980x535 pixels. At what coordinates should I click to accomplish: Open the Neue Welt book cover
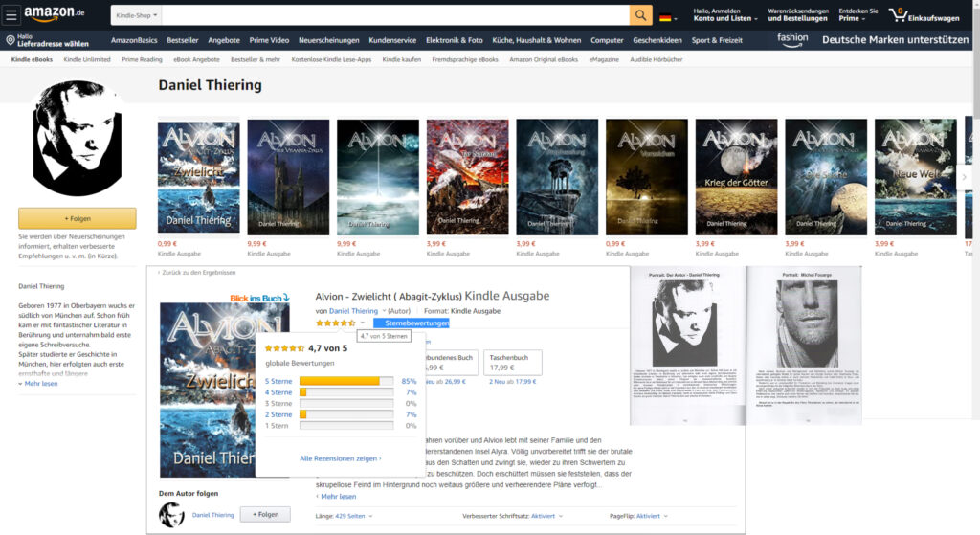click(x=916, y=177)
